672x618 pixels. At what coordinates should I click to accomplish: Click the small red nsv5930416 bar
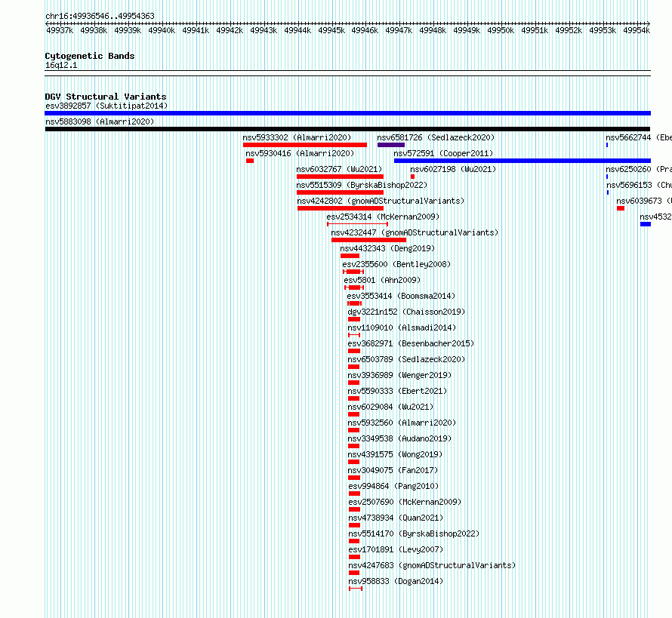point(250,161)
